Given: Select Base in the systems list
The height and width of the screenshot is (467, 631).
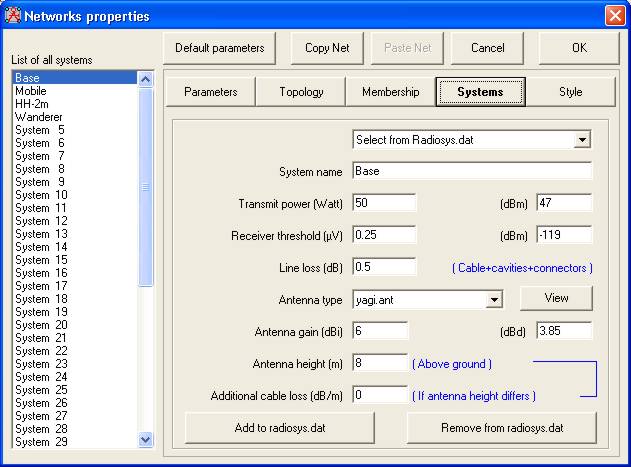Looking at the screenshot, I should tap(75, 78).
